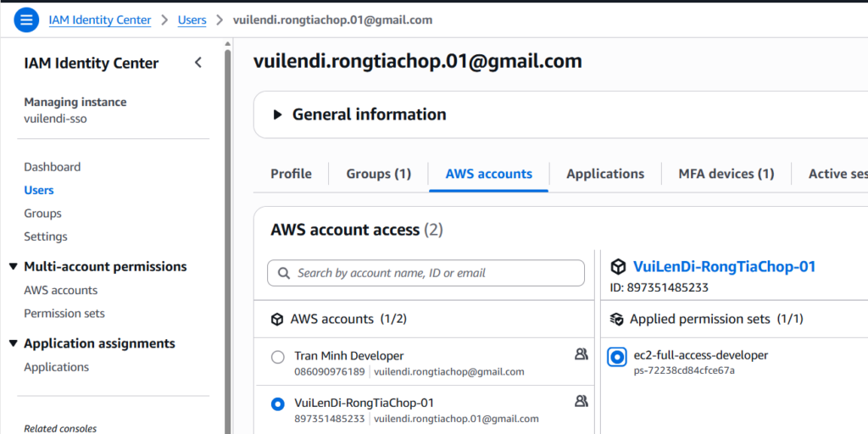The height and width of the screenshot is (434, 868).
Task: Go to Users breadcrumb link
Action: point(192,20)
